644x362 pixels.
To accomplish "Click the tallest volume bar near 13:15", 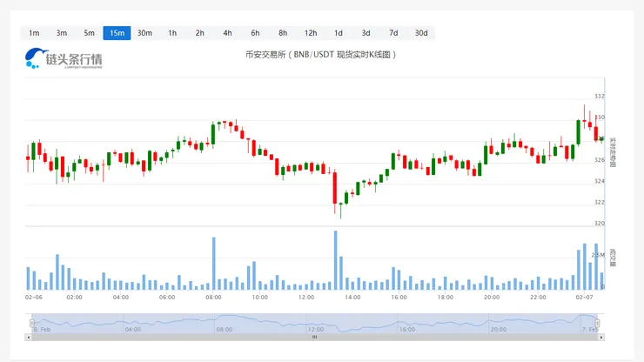I will point(336,260).
